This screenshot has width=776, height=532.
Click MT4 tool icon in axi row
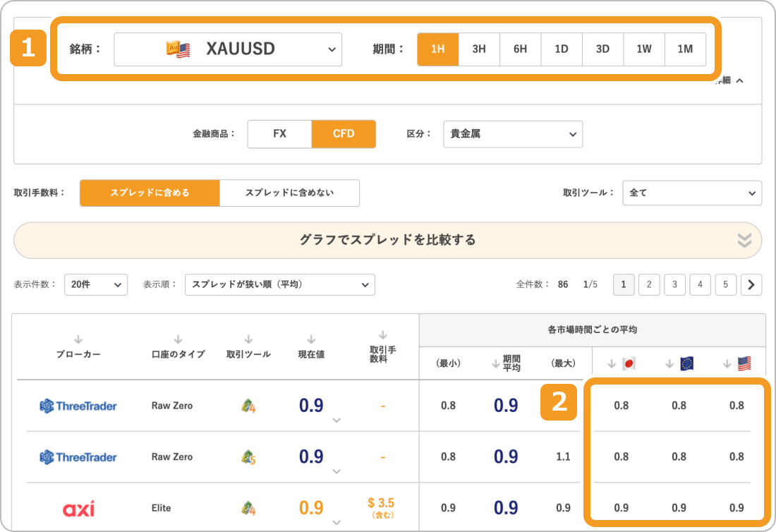[248, 508]
